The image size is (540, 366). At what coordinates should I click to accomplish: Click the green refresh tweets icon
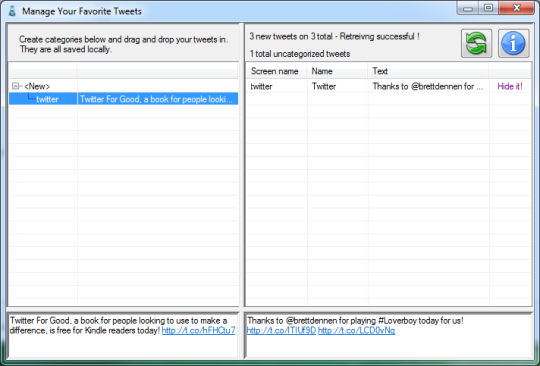click(x=476, y=43)
